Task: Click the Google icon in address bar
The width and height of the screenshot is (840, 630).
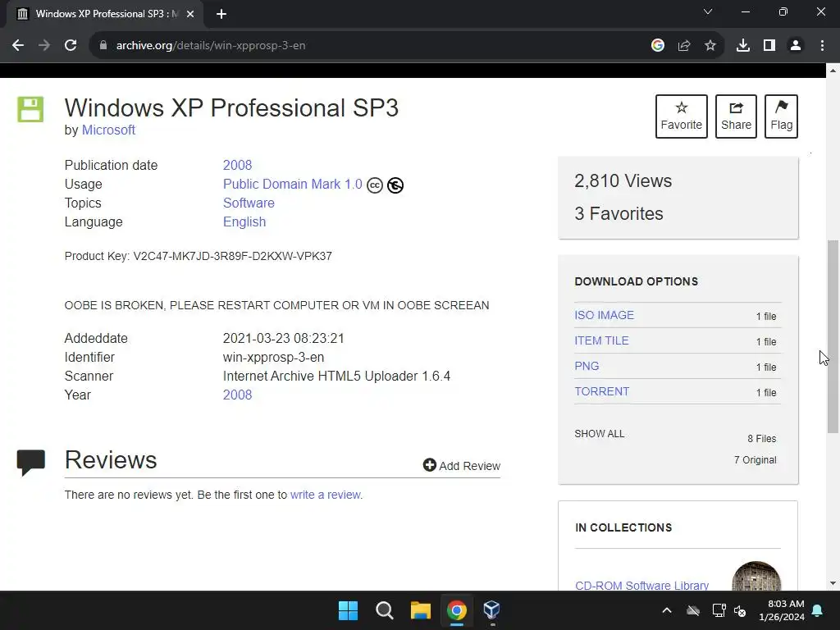Action: pyautogui.click(x=658, y=46)
